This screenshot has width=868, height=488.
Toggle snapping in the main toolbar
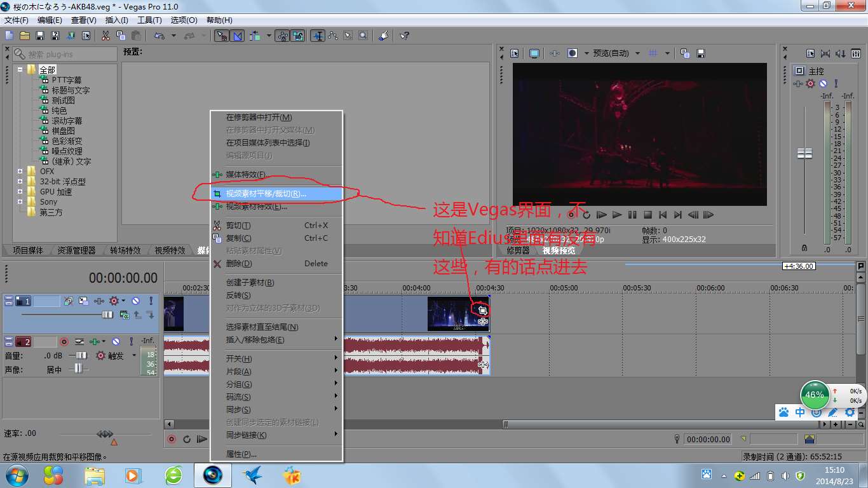221,36
